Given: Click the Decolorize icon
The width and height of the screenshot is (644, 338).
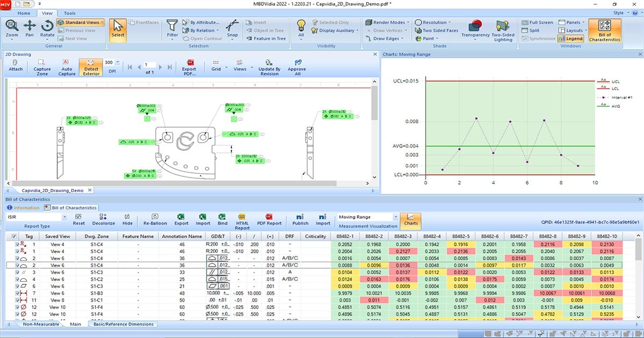Looking at the screenshot, I should [103, 219].
